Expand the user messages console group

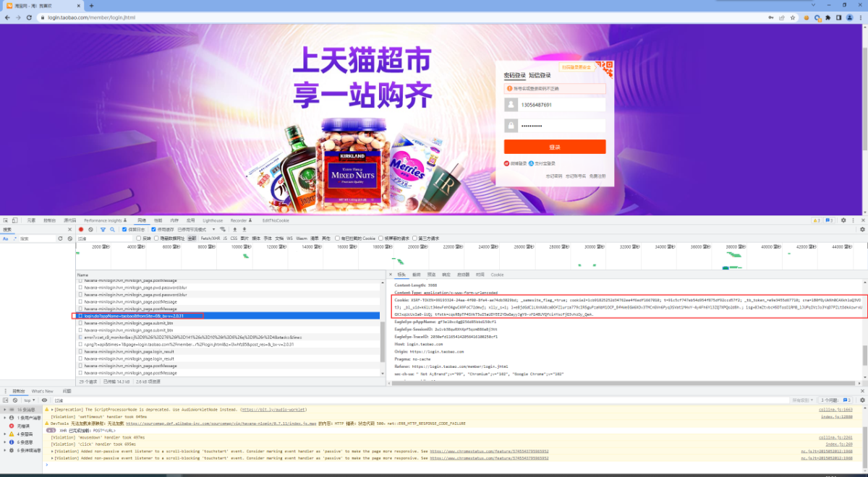(5, 418)
